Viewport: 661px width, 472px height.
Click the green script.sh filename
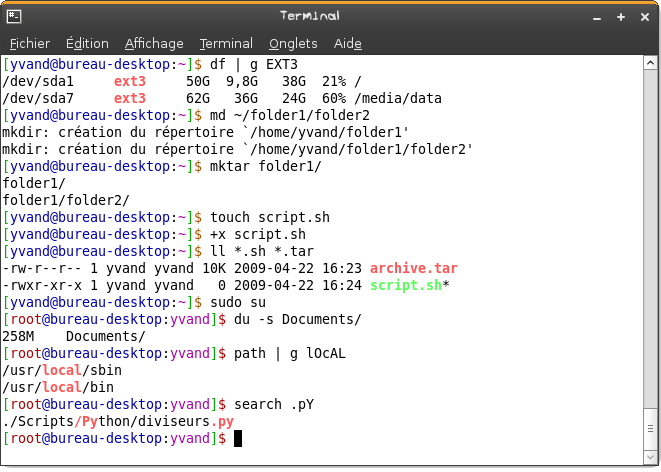coord(406,285)
